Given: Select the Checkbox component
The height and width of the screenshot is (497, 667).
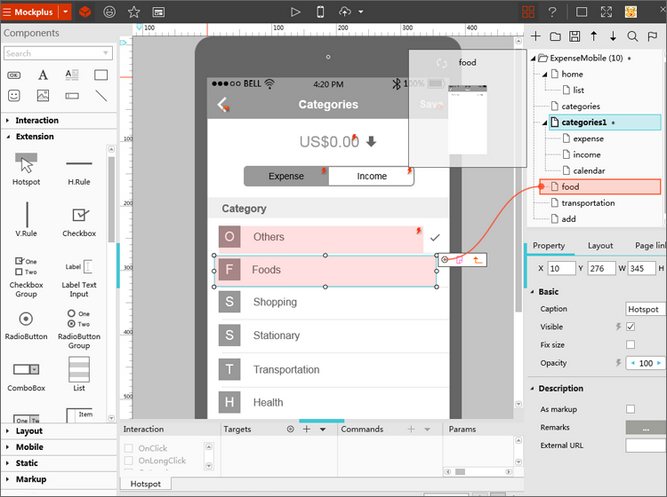Looking at the screenshot, I should point(79,221).
